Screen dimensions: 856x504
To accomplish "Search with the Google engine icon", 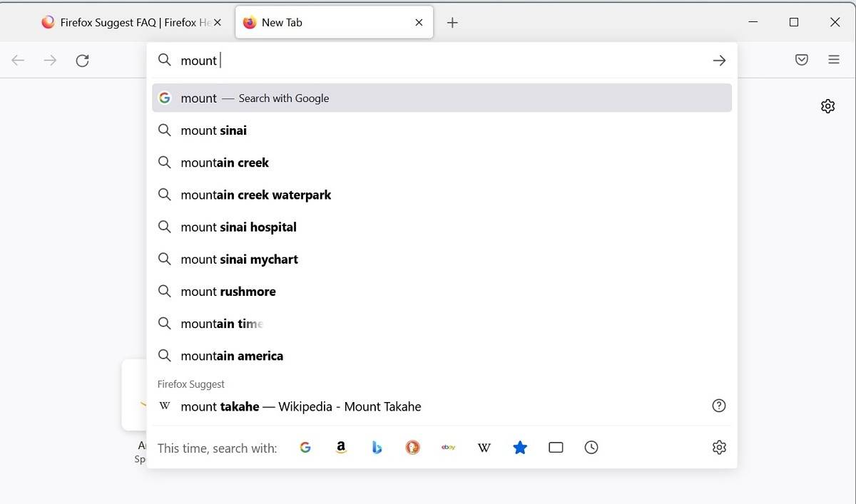I will (x=305, y=447).
